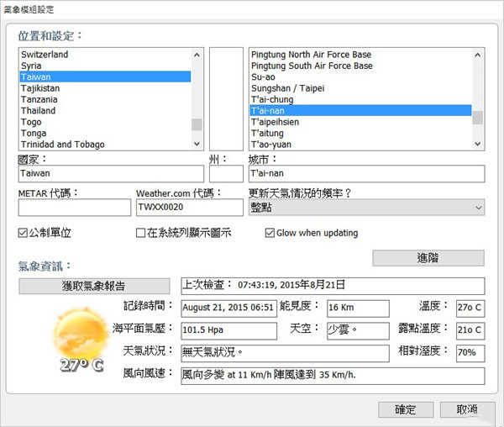The image size is (504, 427).
Task: Select Tajikistan in the country list
Action: coord(106,88)
